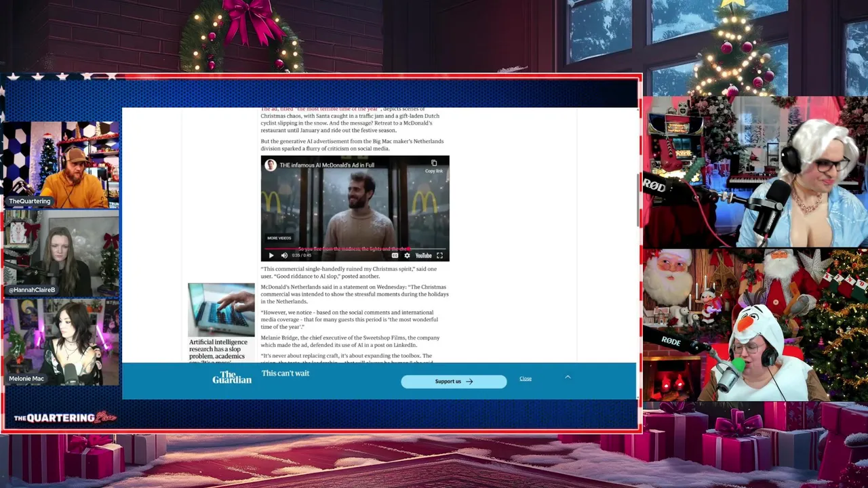The image size is (868, 488).
Task: Click the 'TheQuartering' name label
Action: click(x=30, y=201)
